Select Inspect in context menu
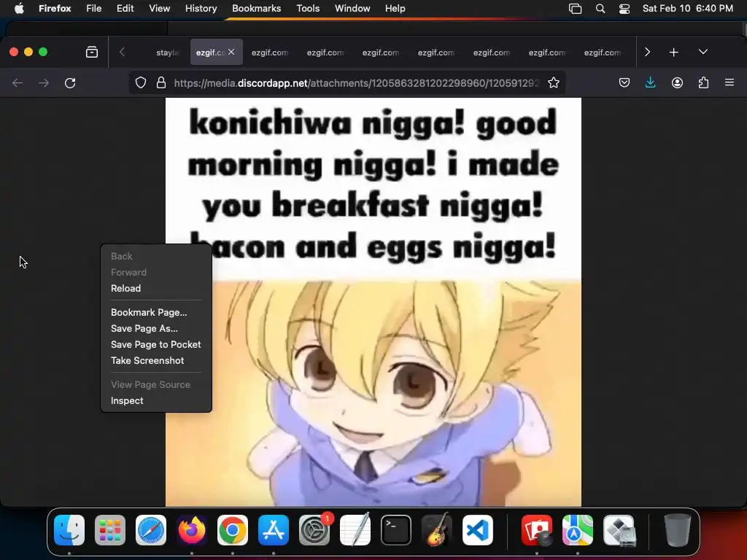This screenshot has height=560, width=747. (x=156, y=400)
